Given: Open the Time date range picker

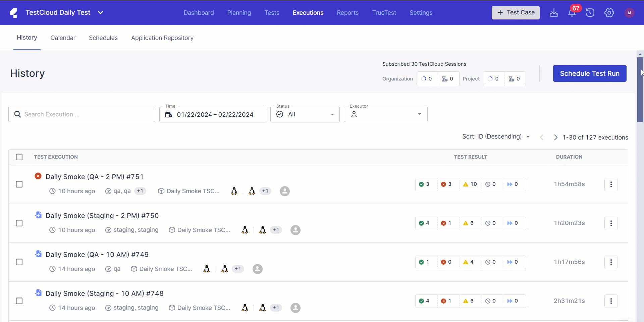Looking at the screenshot, I should pyautogui.click(x=213, y=114).
